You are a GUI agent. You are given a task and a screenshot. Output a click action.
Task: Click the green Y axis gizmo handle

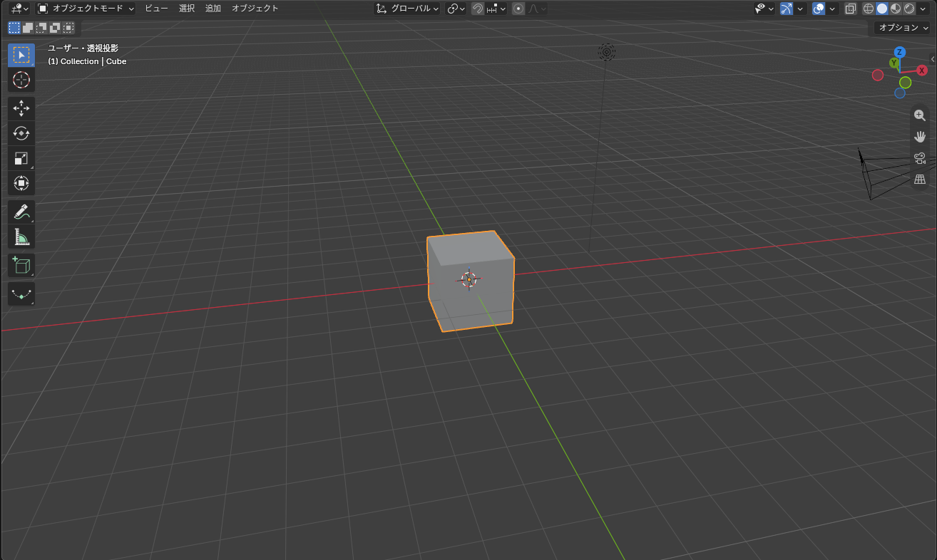tap(894, 63)
